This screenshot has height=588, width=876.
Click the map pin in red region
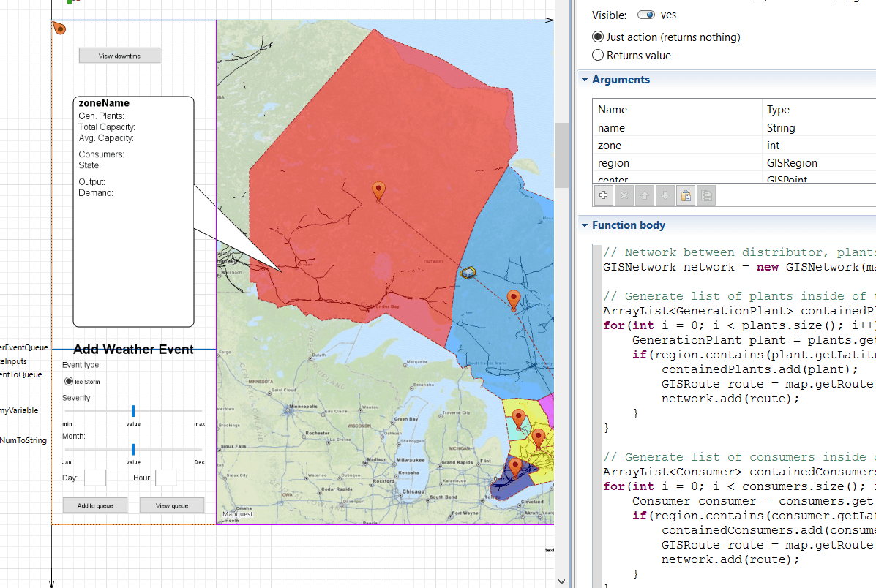tap(378, 191)
